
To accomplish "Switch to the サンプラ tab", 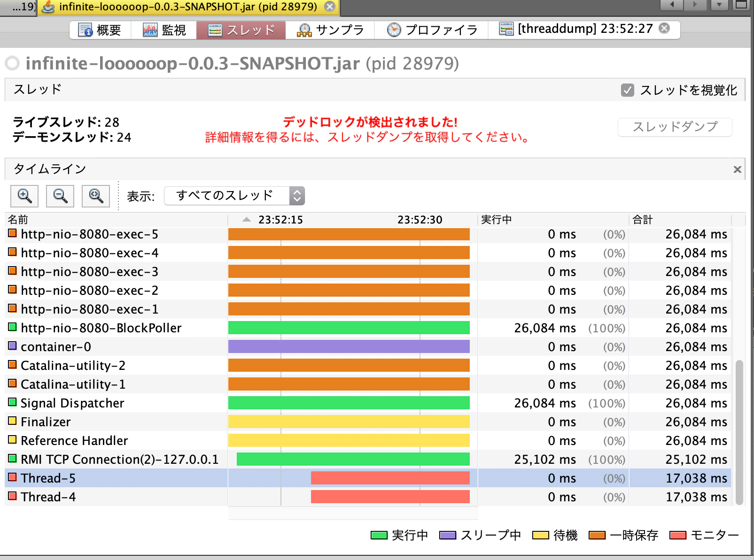I will click(x=330, y=30).
